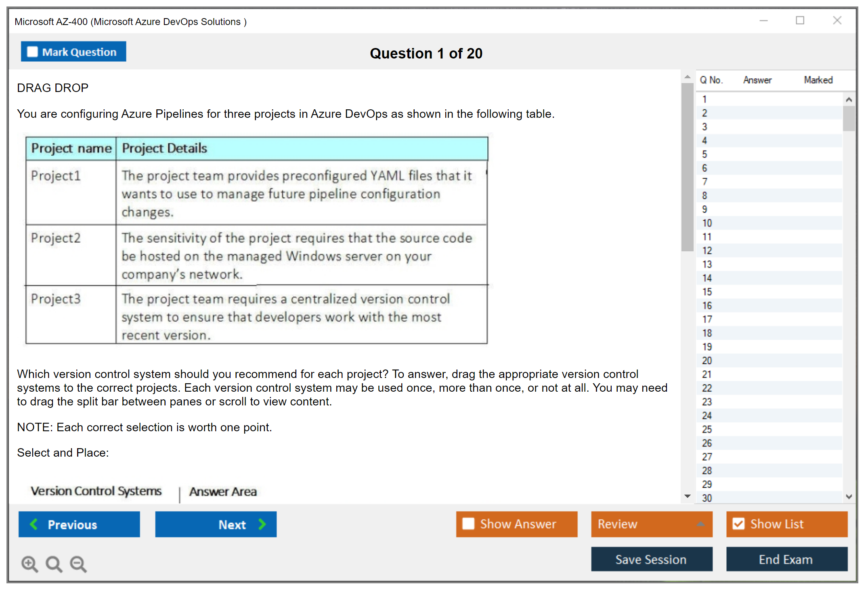This screenshot has height=593, width=868.
Task: Click the zoom out magnifier icon
Action: [78, 564]
